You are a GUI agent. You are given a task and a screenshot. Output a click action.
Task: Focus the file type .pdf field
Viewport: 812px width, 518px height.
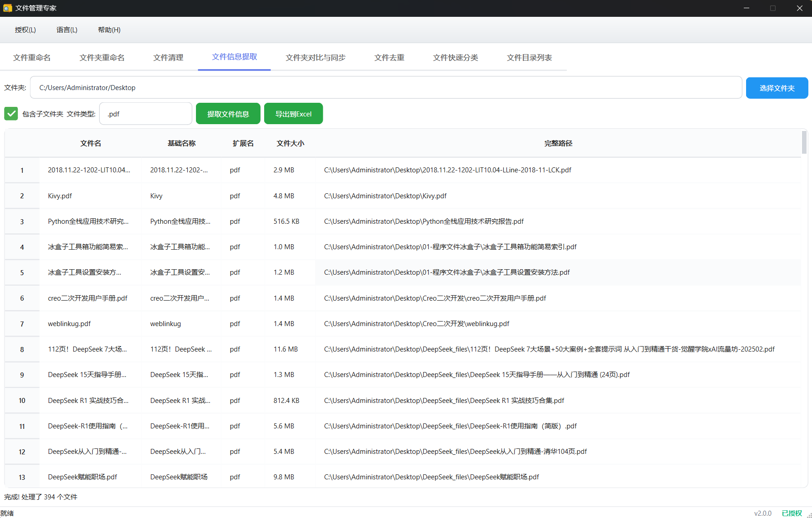tap(145, 114)
